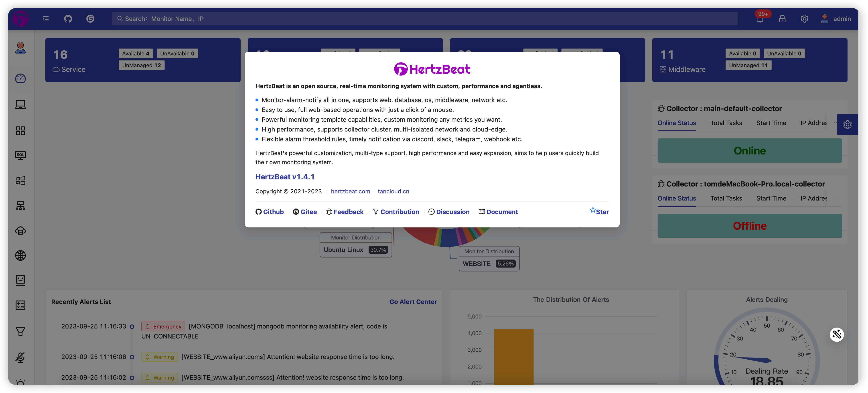868x393 pixels.
Task: Select the SQL database monitor sidebar icon
Action: [20, 155]
